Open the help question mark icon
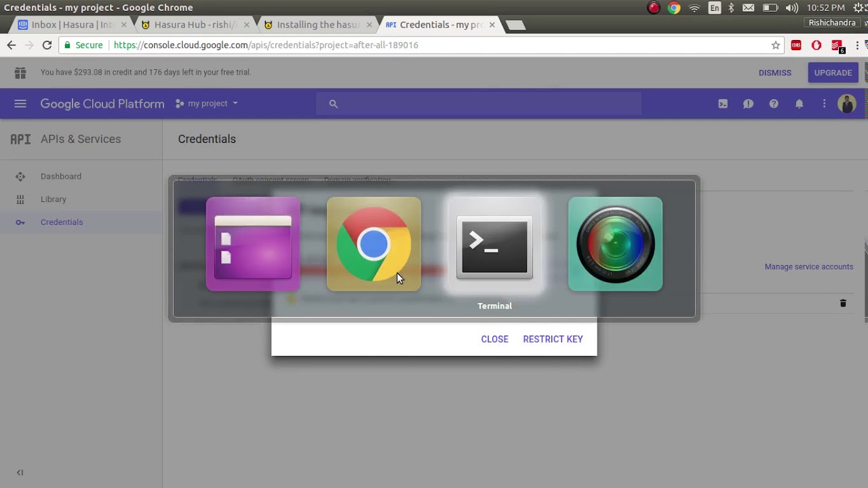This screenshot has height=488, width=868. coord(774,104)
